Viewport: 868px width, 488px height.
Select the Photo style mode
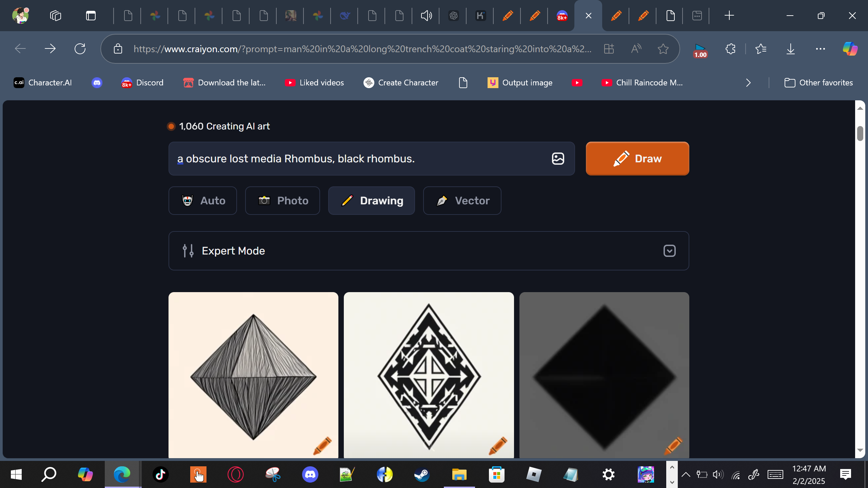[x=282, y=201]
